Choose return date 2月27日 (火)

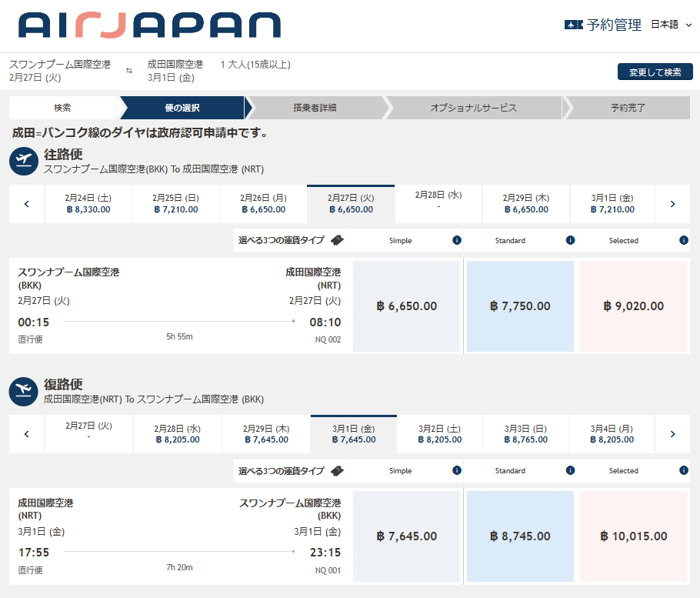click(88, 434)
